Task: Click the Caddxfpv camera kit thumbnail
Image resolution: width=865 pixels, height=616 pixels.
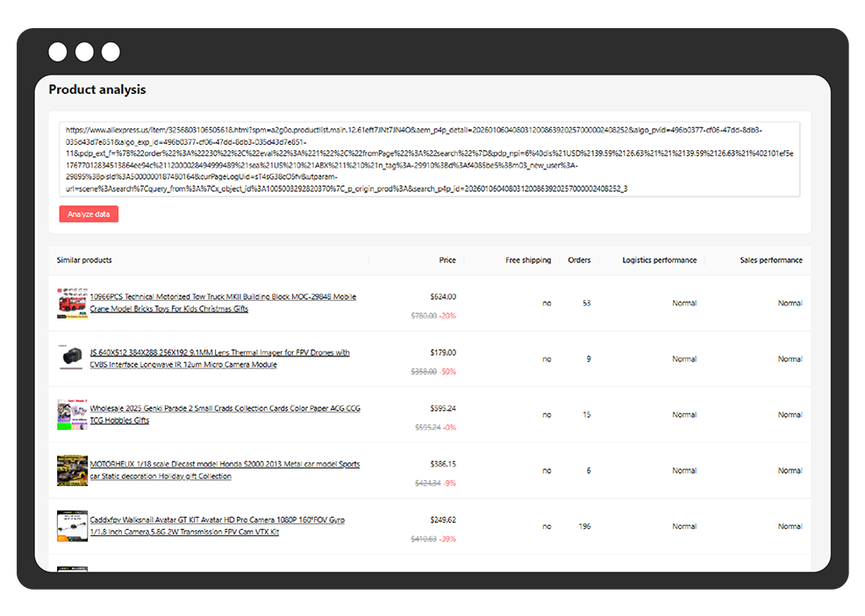Action: (72, 526)
